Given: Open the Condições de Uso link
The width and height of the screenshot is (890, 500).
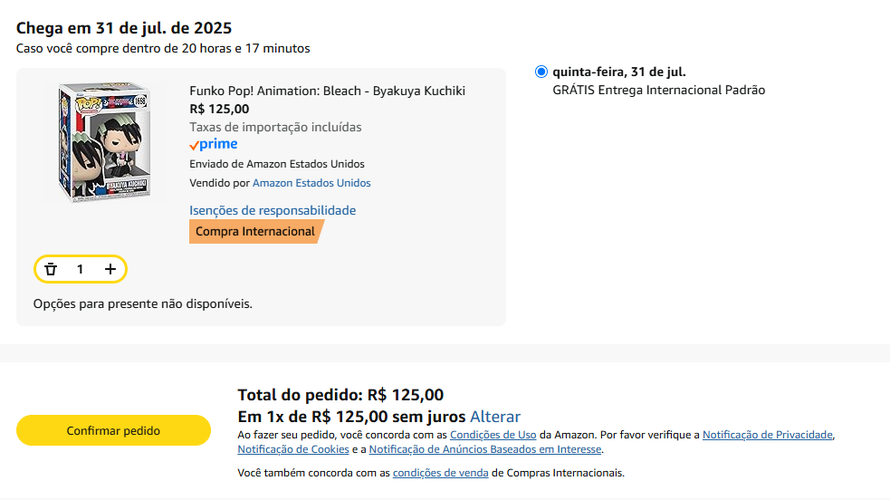Looking at the screenshot, I should (493, 435).
